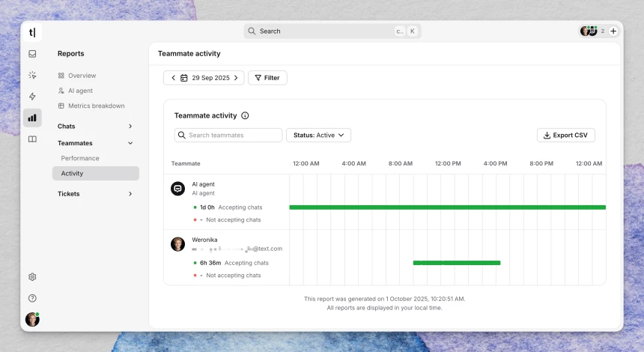This screenshot has width=644, height=352.
Task: Click Weronika's @text.com email
Action: click(x=237, y=249)
